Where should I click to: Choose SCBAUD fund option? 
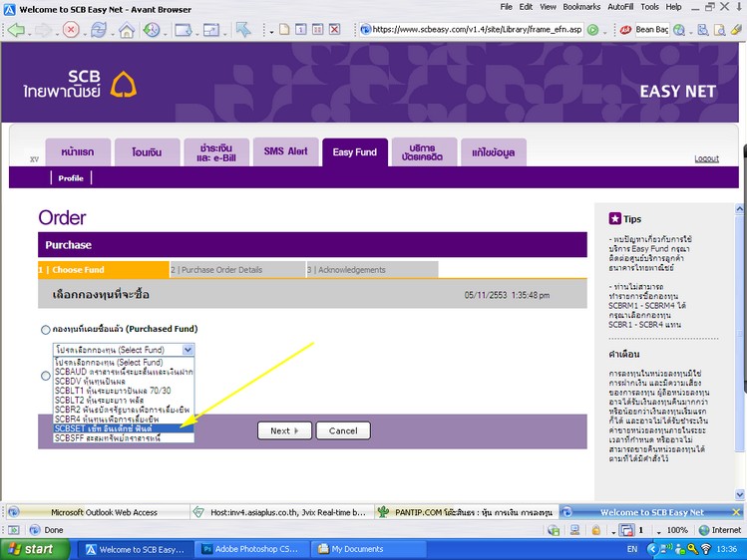(x=124, y=372)
